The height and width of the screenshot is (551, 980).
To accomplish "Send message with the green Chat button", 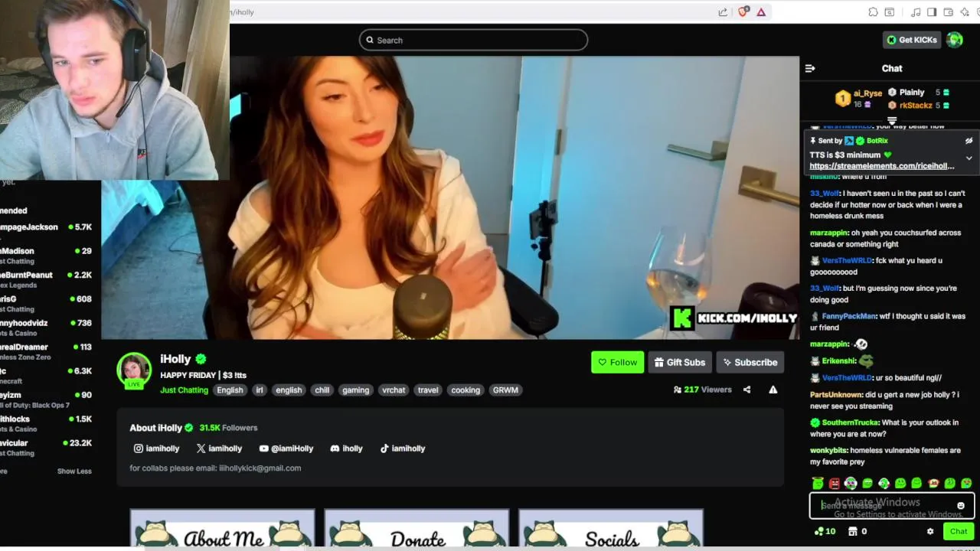I will coord(959,531).
